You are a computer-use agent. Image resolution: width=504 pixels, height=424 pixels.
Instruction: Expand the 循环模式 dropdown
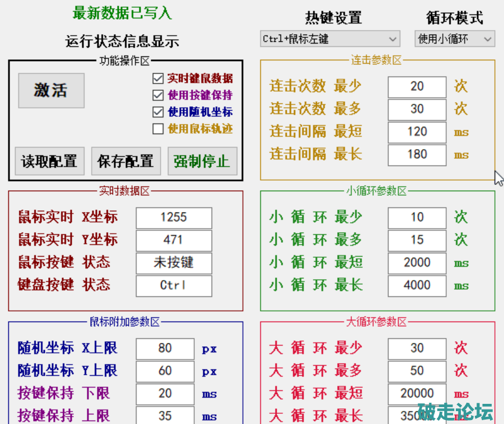pos(454,39)
